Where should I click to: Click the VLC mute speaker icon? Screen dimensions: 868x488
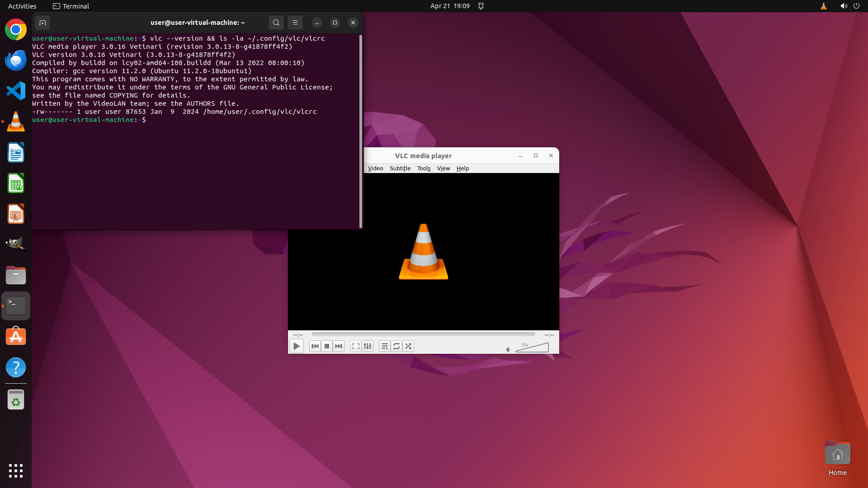[508, 349]
